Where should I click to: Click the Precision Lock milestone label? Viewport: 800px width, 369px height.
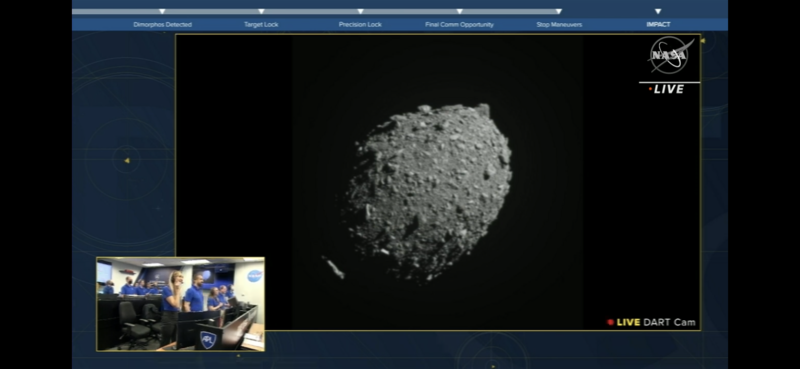[x=360, y=24]
